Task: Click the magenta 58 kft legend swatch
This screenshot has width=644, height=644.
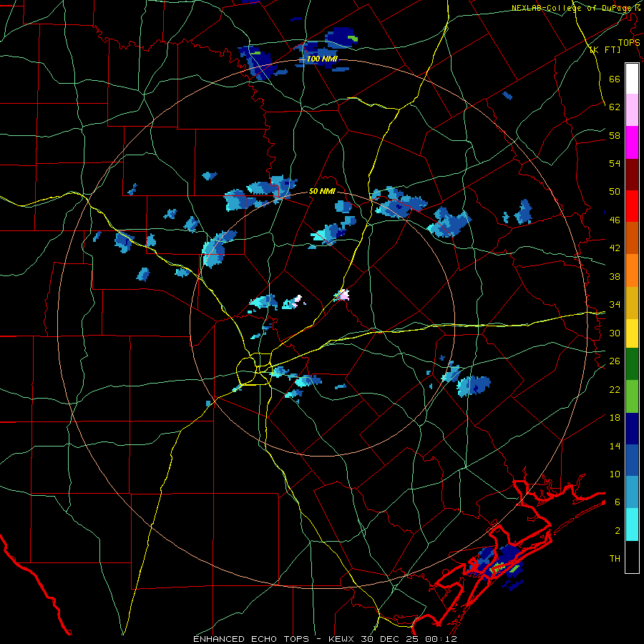Action: point(632,142)
